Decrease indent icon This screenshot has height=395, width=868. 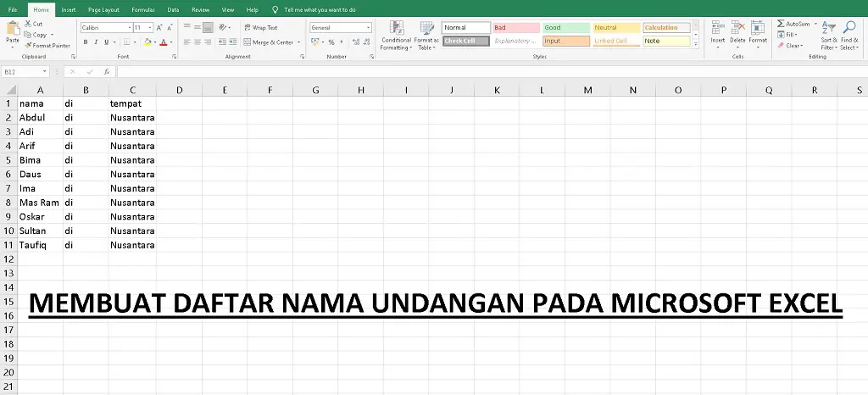click(x=222, y=42)
